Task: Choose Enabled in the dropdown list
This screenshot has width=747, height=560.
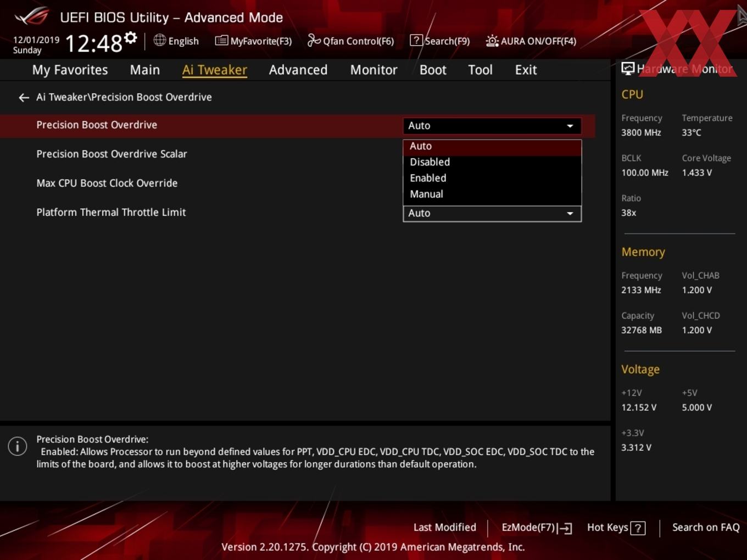Action: [492, 178]
